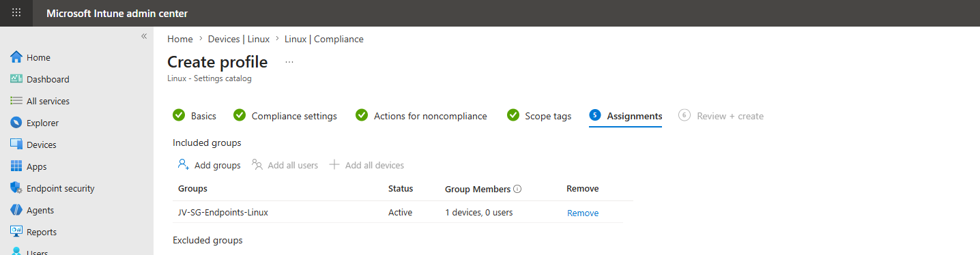Click Add all devices button
This screenshot has height=255, width=980.
point(366,165)
